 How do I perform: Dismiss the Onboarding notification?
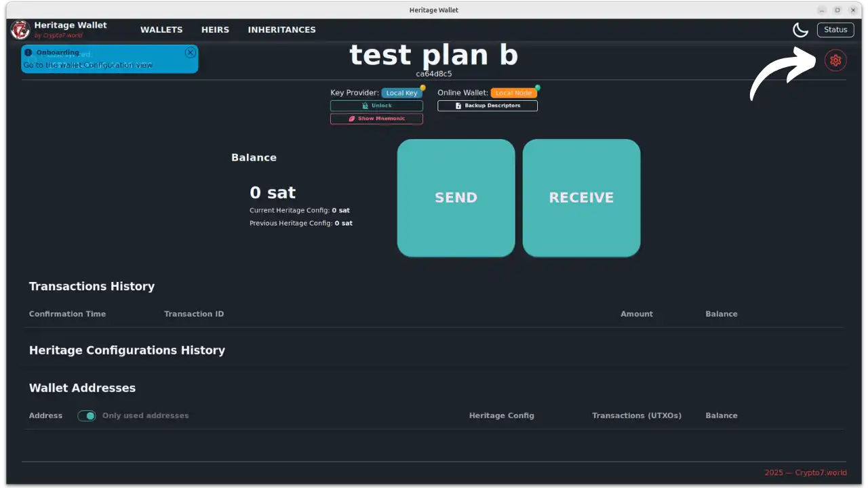pyautogui.click(x=190, y=52)
